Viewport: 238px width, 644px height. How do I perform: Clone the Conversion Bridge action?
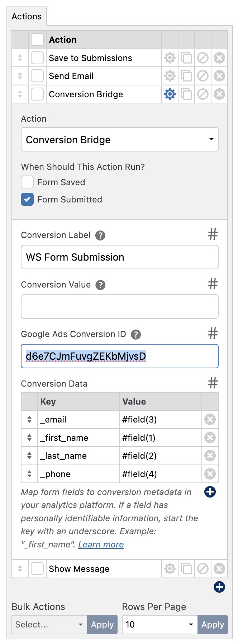(x=186, y=94)
